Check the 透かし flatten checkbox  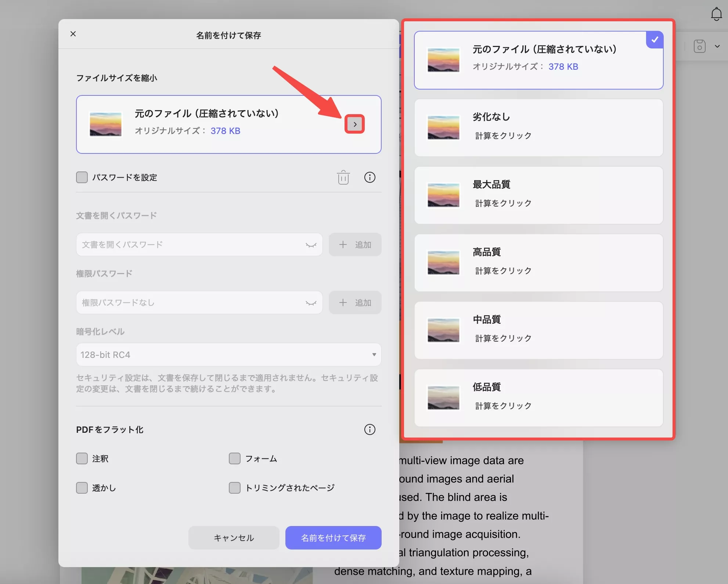click(x=82, y=488)
